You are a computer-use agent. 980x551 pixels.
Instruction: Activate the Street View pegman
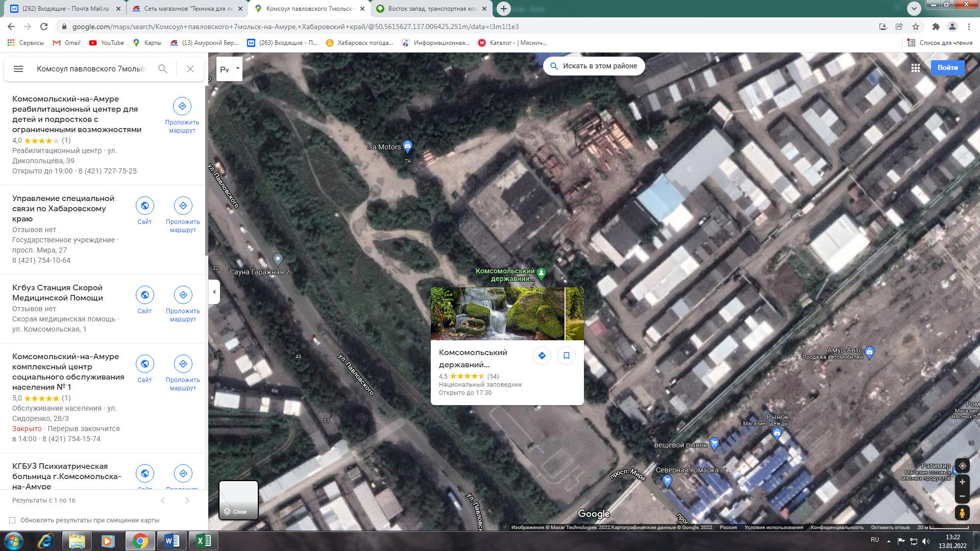[962, 513]
